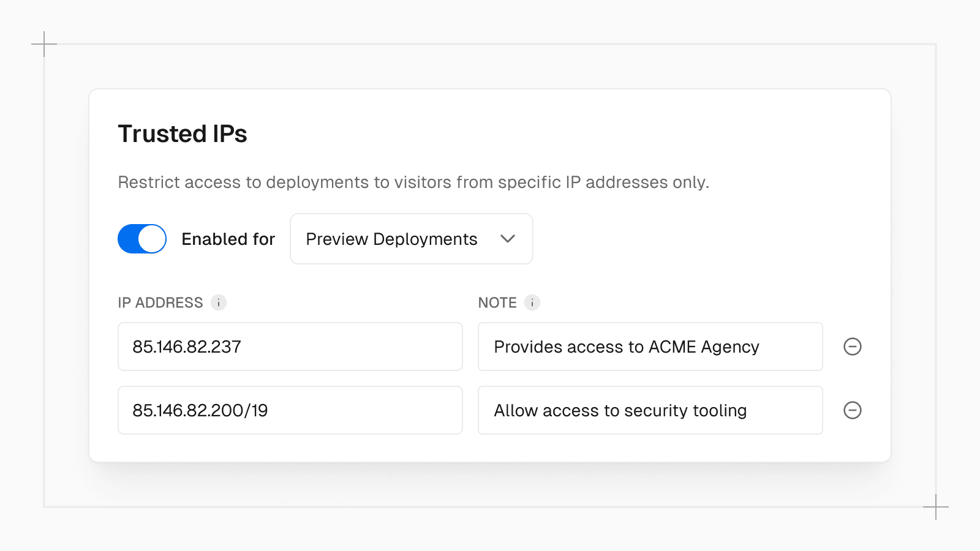Click the info icon beside NOTE
This screenshot has width=980, height=551.
pyautogui.click(x=532, y=302)
